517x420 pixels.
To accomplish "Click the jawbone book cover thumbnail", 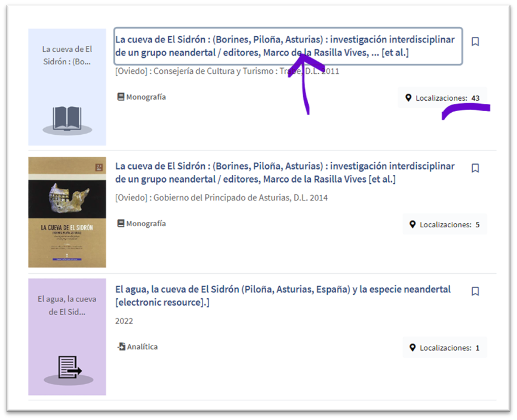I will coord(67,212).
